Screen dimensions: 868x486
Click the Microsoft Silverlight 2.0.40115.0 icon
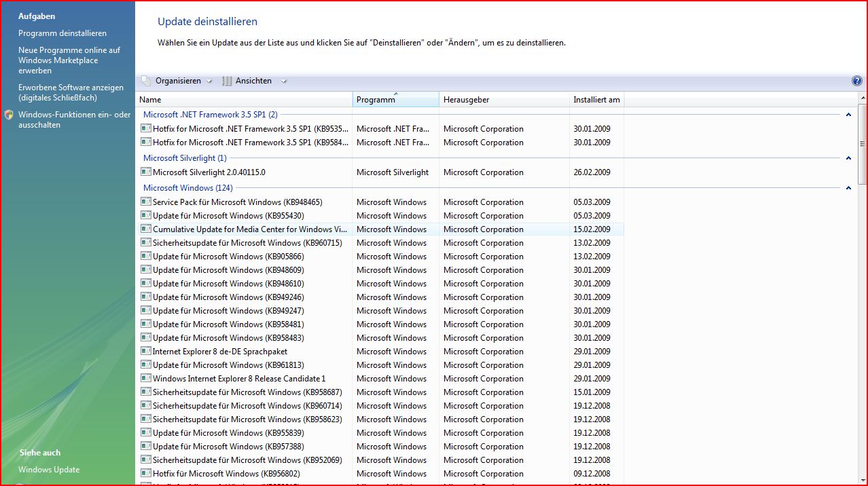click(145, 172)
